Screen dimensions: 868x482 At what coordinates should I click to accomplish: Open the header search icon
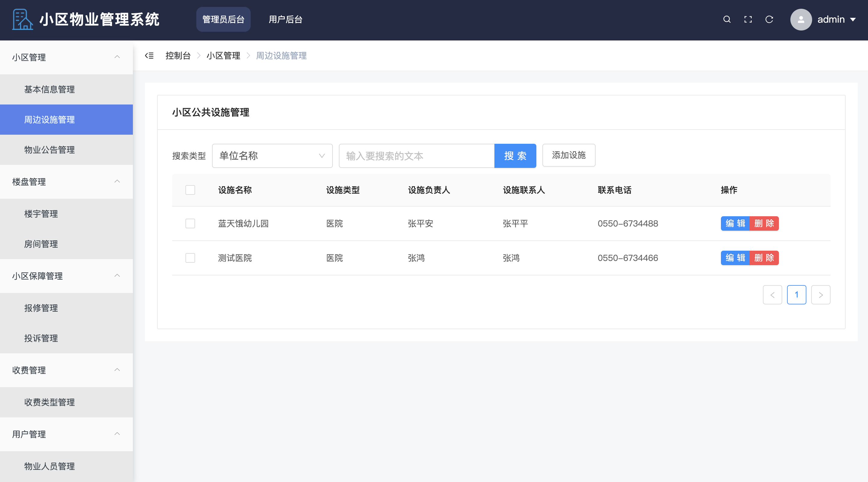coord(727,20)
